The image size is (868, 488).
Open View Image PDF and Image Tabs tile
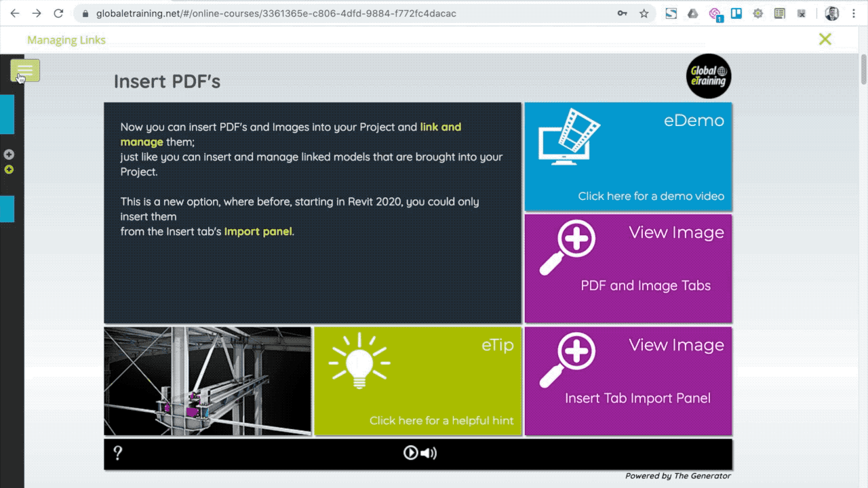point(628,268)
